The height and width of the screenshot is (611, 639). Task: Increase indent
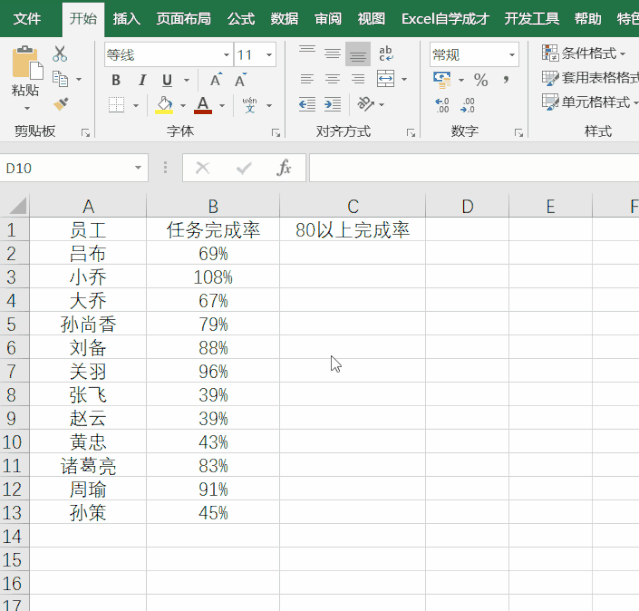tap(333, 104)
